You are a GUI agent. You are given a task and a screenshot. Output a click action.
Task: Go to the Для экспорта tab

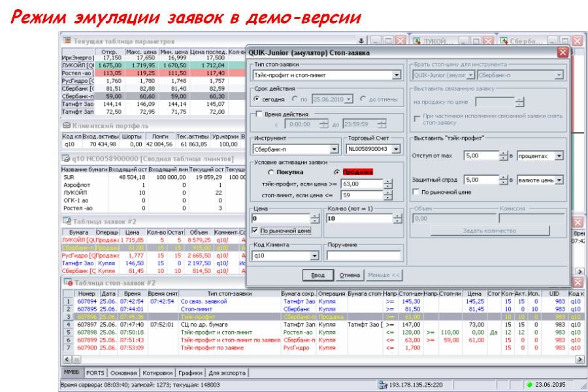click(227, 373)
